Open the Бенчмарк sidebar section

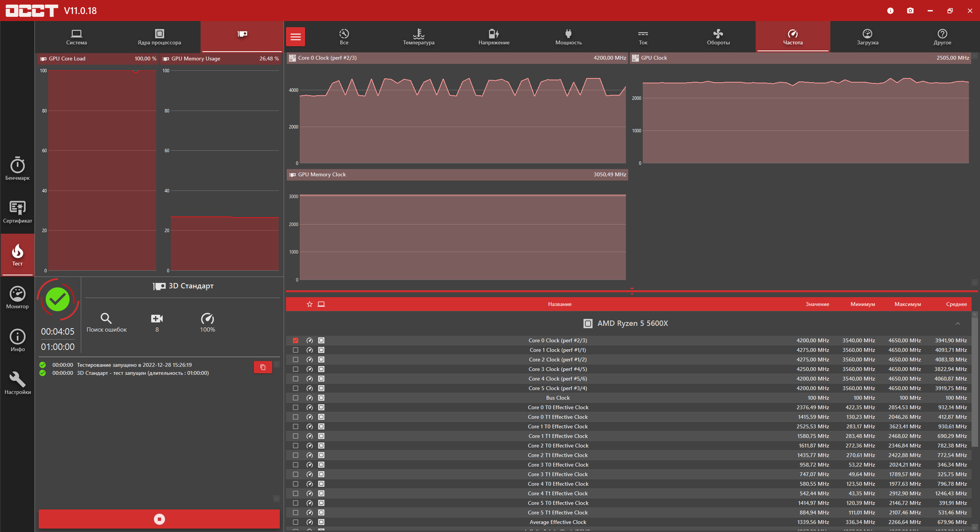coord(17,168)
